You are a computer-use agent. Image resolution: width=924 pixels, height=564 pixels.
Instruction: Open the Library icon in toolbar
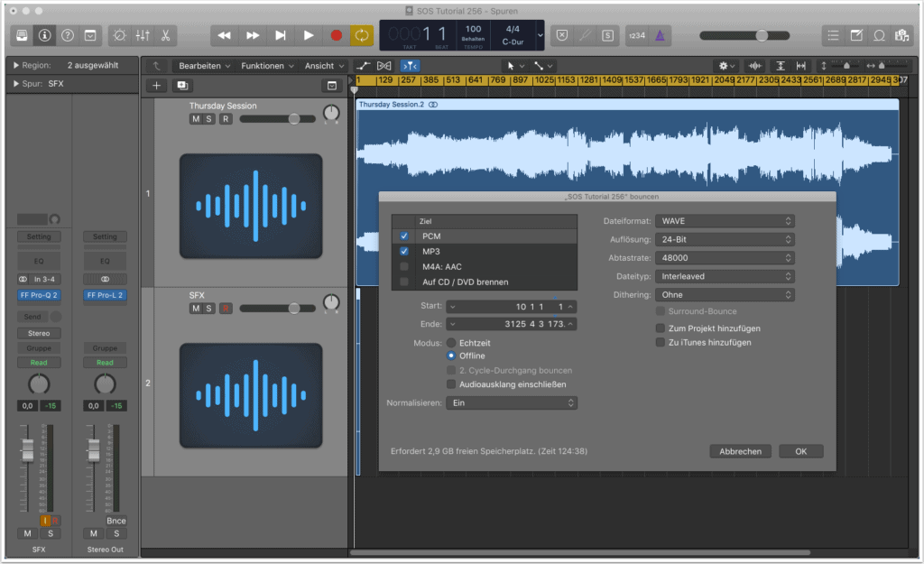click(x=22, y=35)
